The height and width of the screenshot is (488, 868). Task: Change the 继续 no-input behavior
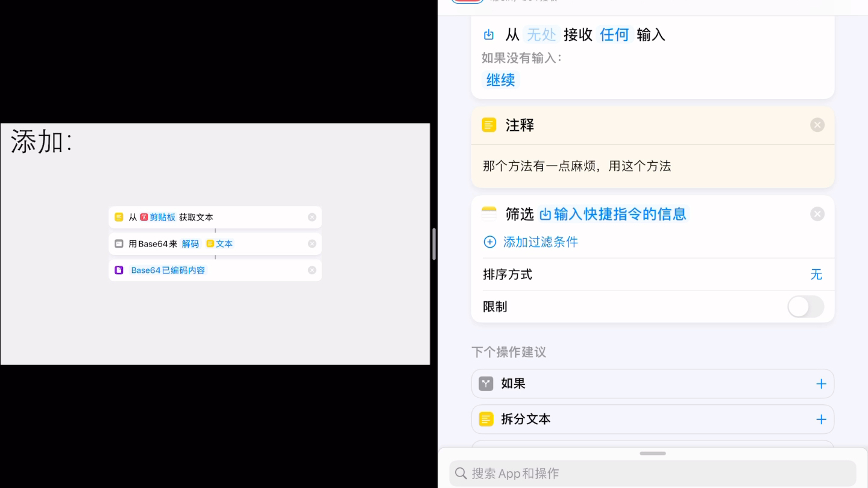click(501, 80)
